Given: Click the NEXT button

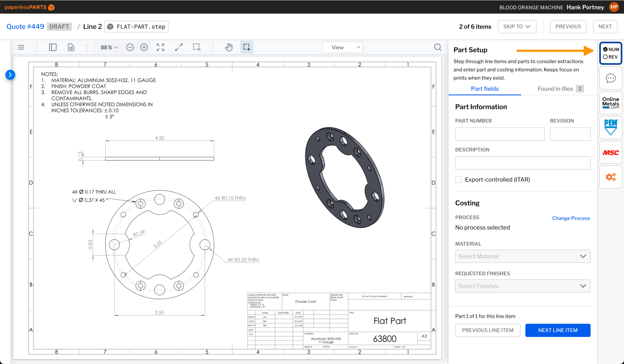Looking at the screenshot, I should coord(605,26).
